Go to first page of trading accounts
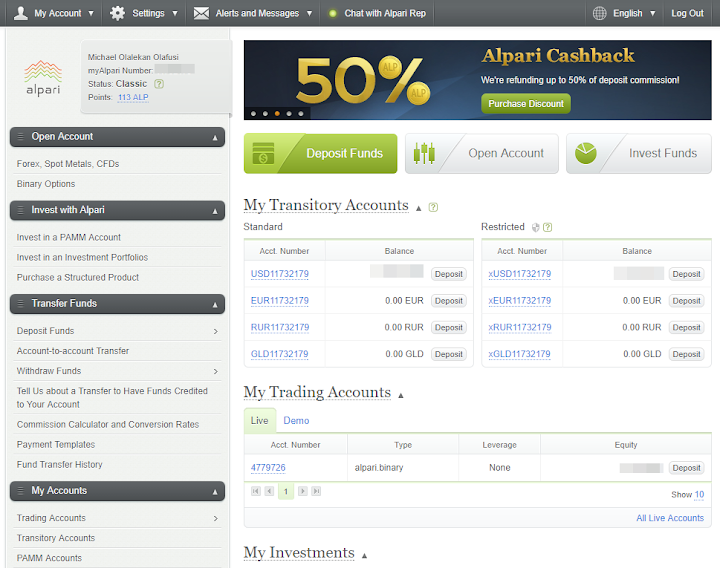This screenshot has height=568, width=720. [x=256, y=491]
